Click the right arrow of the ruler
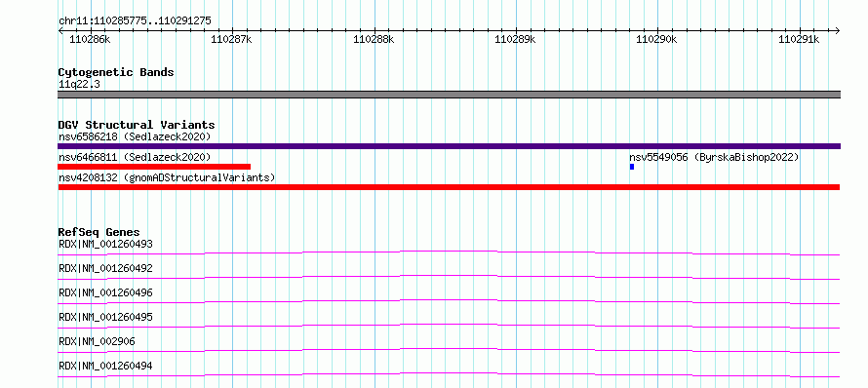Image resolution: width=868 pixels, height=388 pixels. [837, 30]
